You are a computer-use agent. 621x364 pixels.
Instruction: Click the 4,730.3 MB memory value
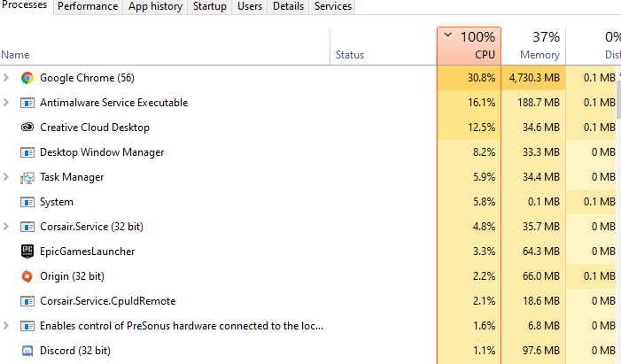click(x=534, y=78)
